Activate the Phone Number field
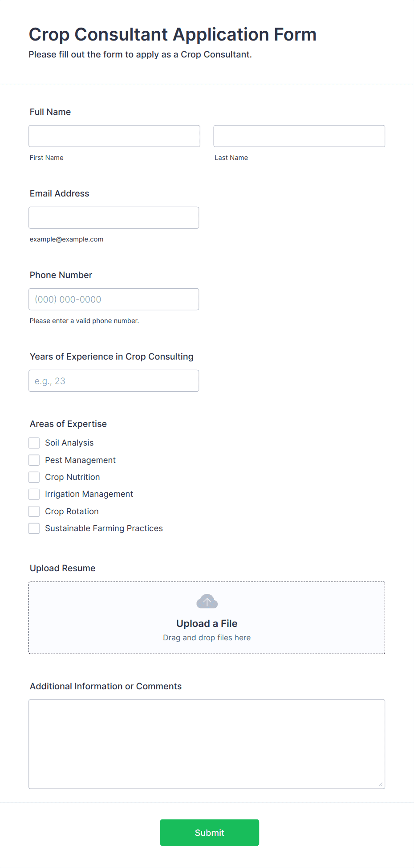The image size is (414, 868). click(114, 299)
